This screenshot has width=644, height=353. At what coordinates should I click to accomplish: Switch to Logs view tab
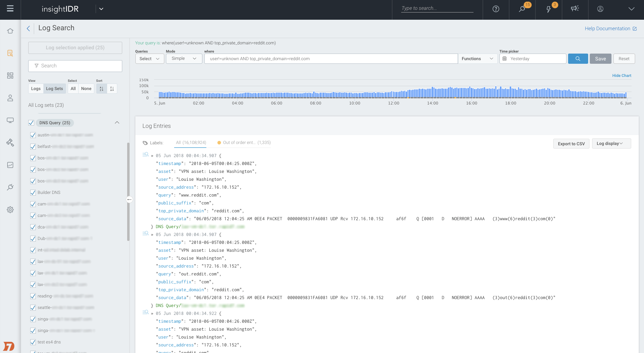[36, 89]
